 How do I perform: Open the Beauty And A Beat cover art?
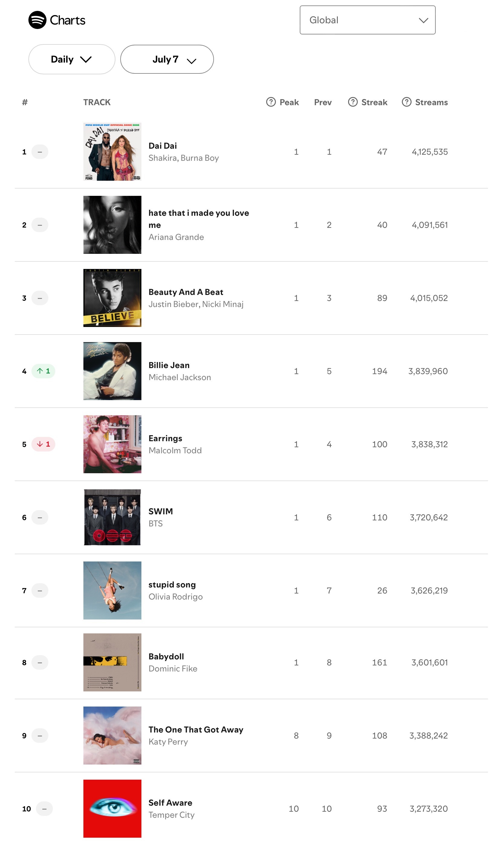112,298
